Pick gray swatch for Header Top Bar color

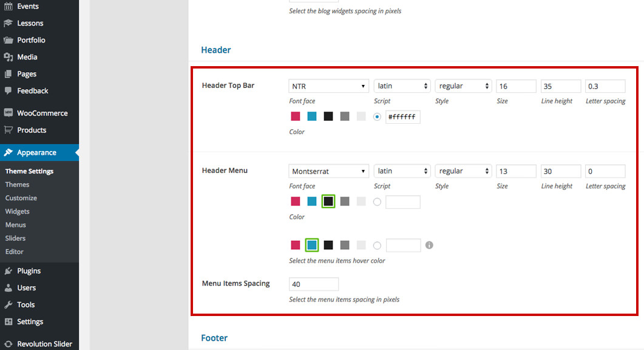(x=345, y=116)
